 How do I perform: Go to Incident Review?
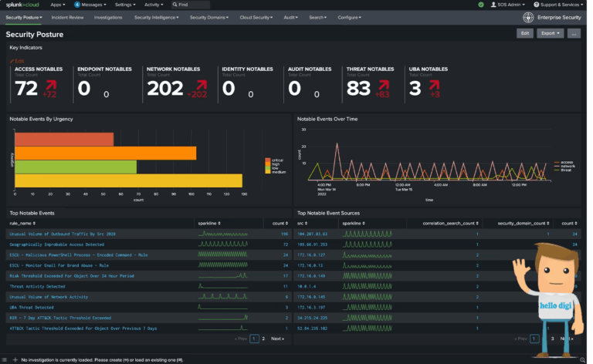click(67, 18)
